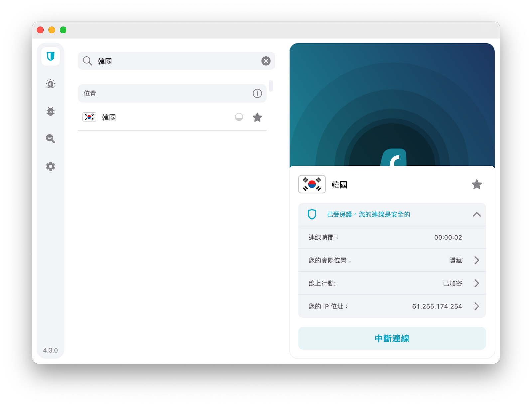
Task: Click the large South Korea flag in connection panel
Action: (x=312, y=184)
